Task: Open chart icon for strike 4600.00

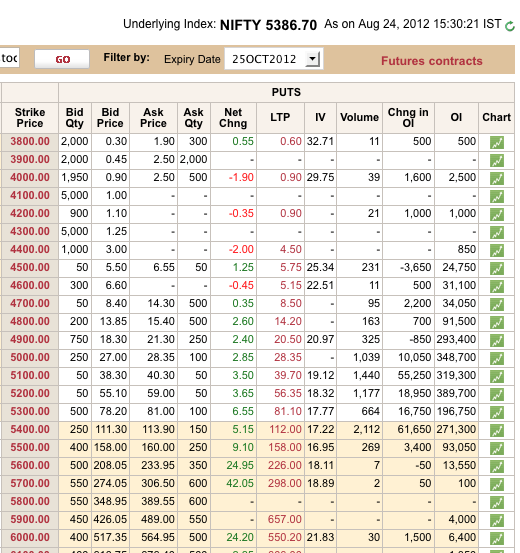Action: [497, 286]
